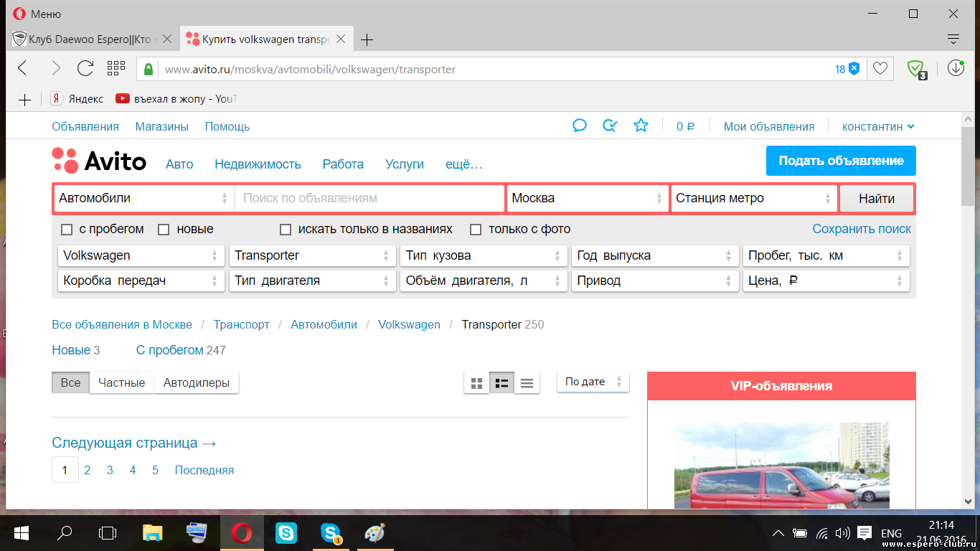Open Opera Speed Dial grid icon
Screen dimensions: 980x551
tap(116, 69)
